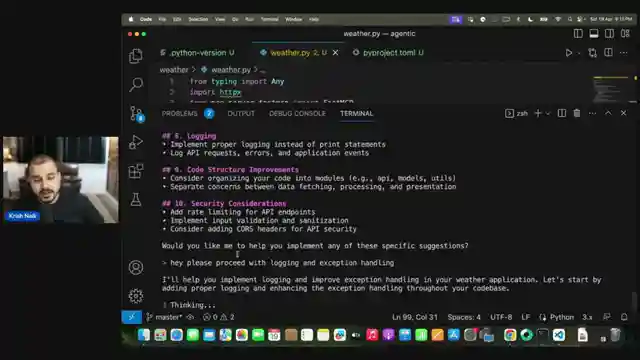This screenshot has height=360, width=640.
Task: Synchronize changes icon beside the branch
Action: pos(191,317)
